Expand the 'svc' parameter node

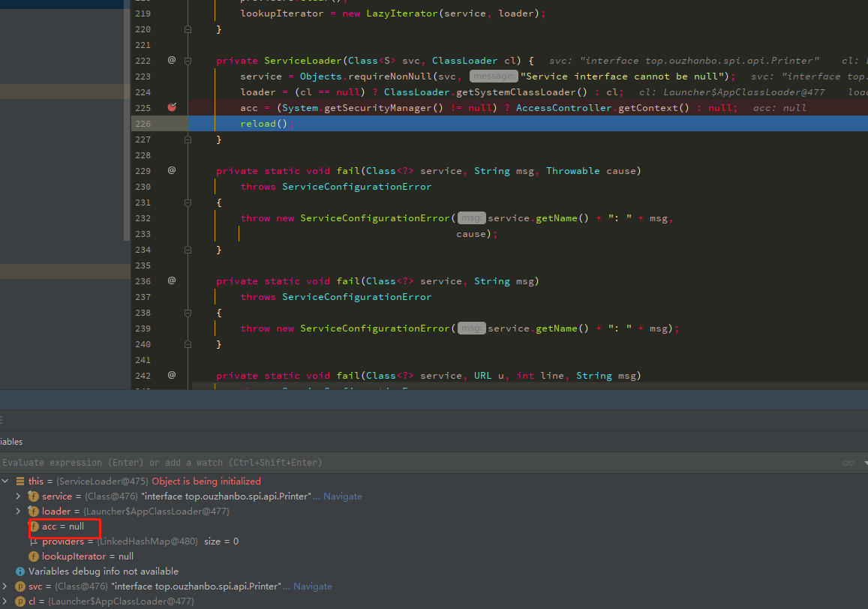click(x=5, y=586)
